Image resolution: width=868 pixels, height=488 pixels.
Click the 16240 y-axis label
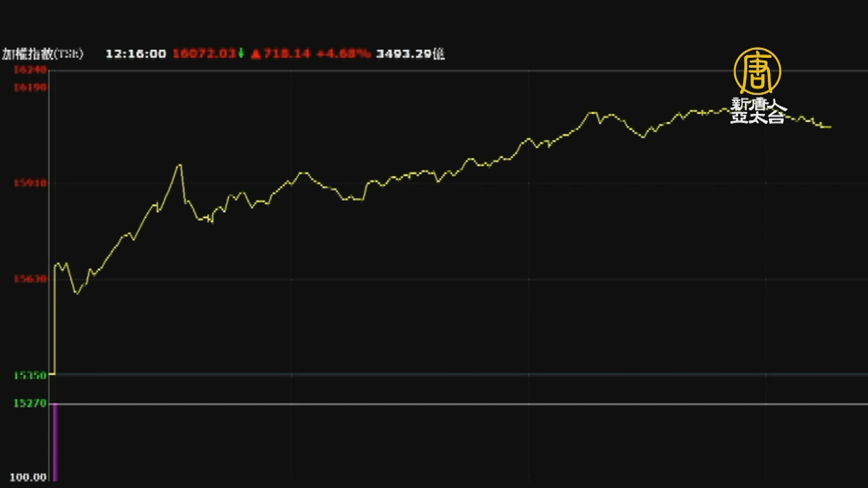tap(30, 70)
